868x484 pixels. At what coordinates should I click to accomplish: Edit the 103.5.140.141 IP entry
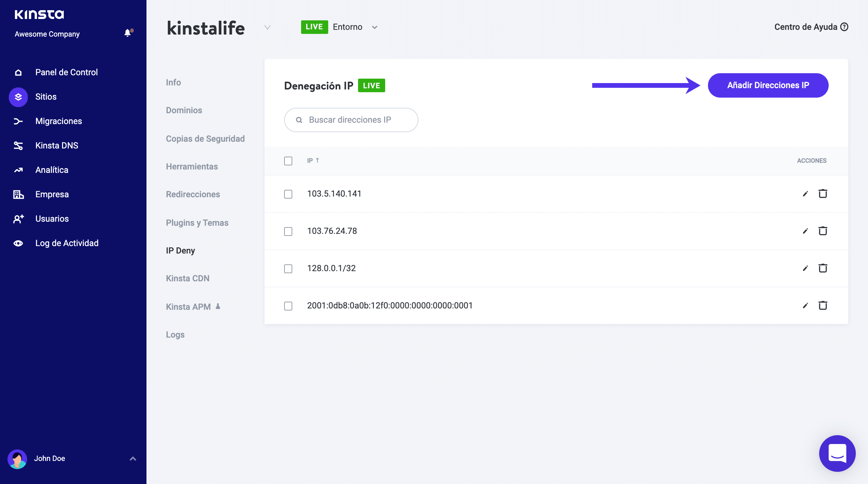[x=805, y=194]
